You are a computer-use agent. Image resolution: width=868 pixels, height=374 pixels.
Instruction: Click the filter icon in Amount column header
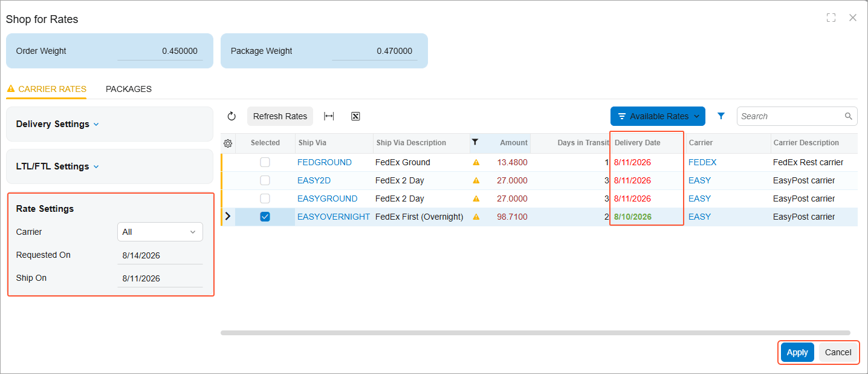[475, 142]
